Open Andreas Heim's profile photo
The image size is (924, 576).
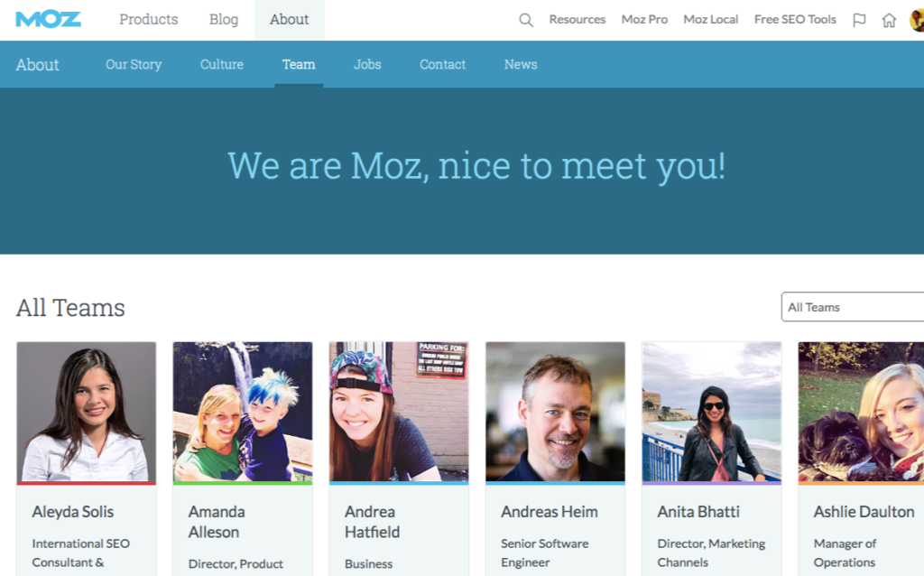pyautogui.click(x=555, y=412)
